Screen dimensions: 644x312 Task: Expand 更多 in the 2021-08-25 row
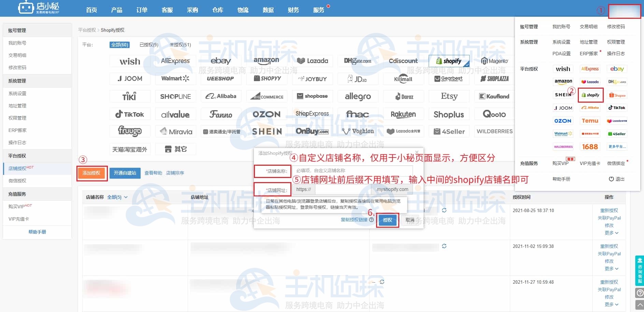pyautogui.click(x=611, y=233)
